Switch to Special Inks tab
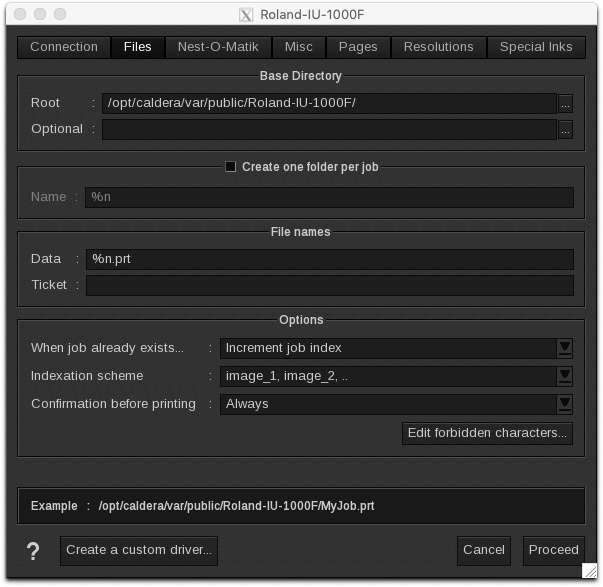Image resolution: width=603 pixels, height=587 pixels. (x=536, y=47)
